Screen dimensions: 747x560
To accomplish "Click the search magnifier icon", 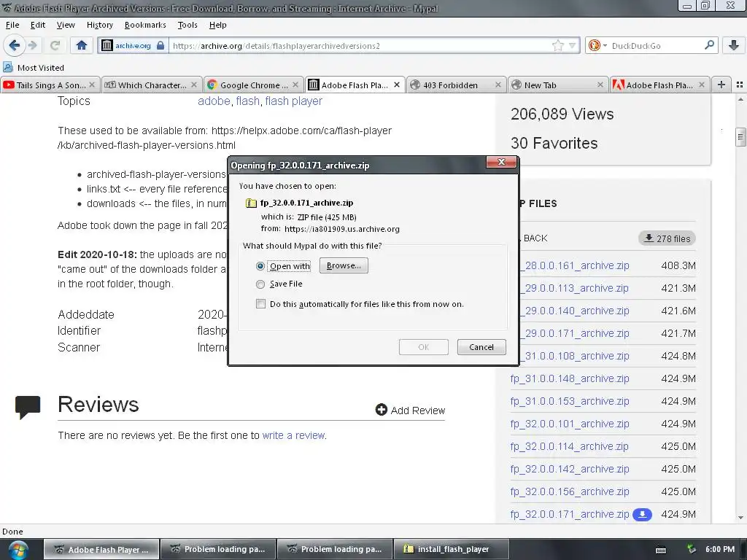I will tap(709, 45).
